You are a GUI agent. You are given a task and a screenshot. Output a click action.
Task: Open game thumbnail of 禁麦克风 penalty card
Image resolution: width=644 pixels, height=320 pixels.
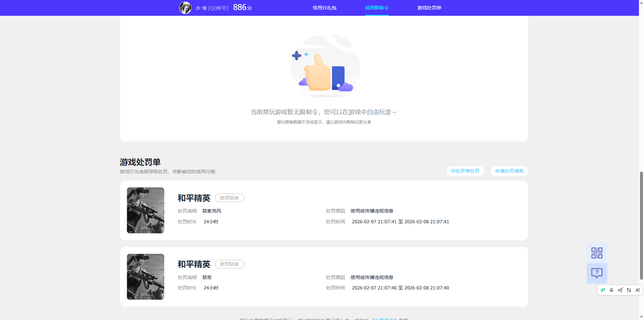pyautogui.click(x=146, y=210)
